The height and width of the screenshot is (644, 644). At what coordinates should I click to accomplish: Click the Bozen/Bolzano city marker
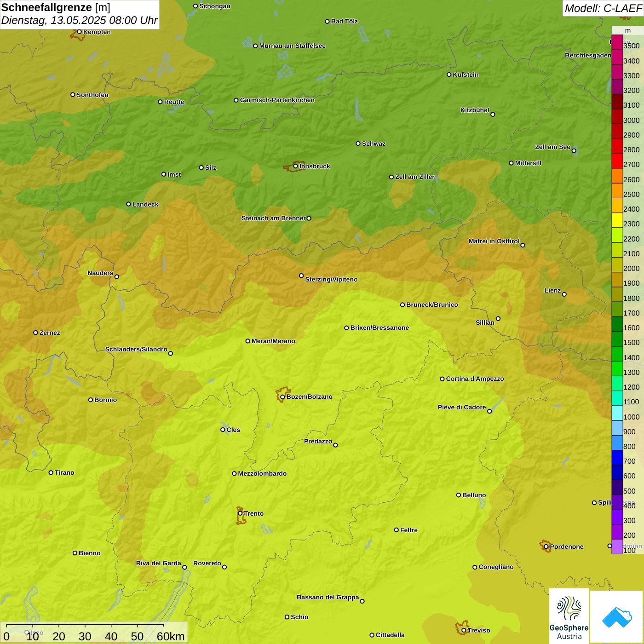[282, 397]
